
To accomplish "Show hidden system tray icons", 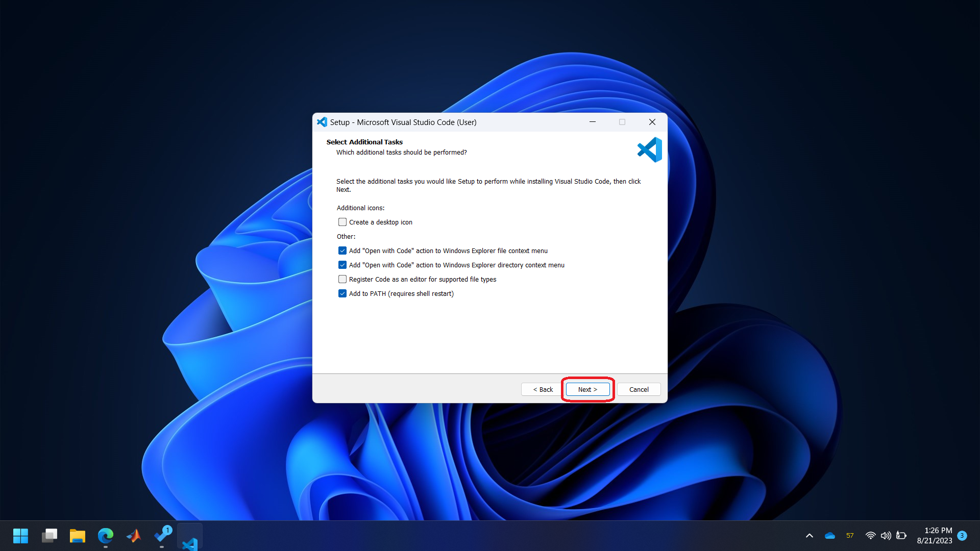I will pos(810,536).
